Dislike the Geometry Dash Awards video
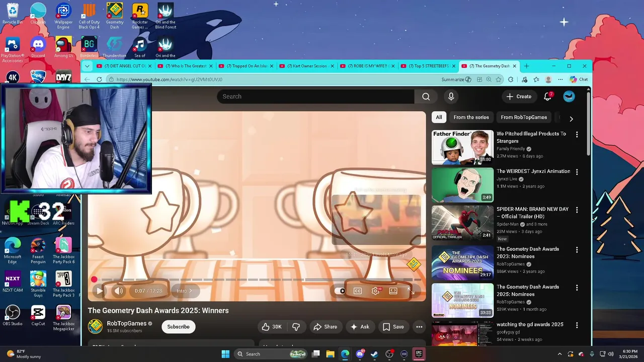Screen dimensions: 644x362 point(296,327)
